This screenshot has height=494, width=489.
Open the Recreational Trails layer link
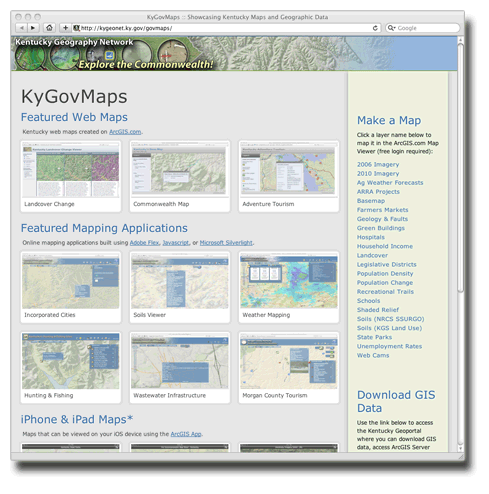385,292
